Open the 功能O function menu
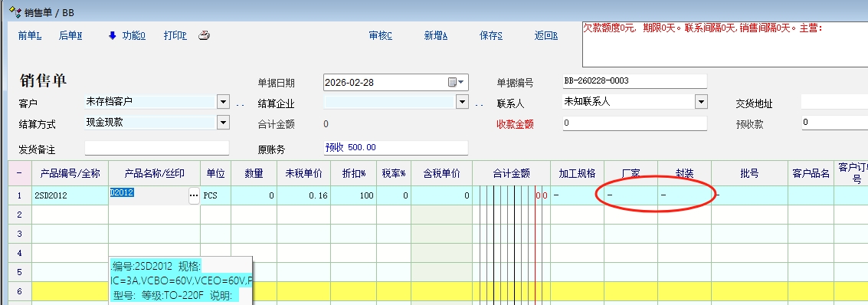Image resolution: width=868 pixels, height=305 pixels. 133,35
